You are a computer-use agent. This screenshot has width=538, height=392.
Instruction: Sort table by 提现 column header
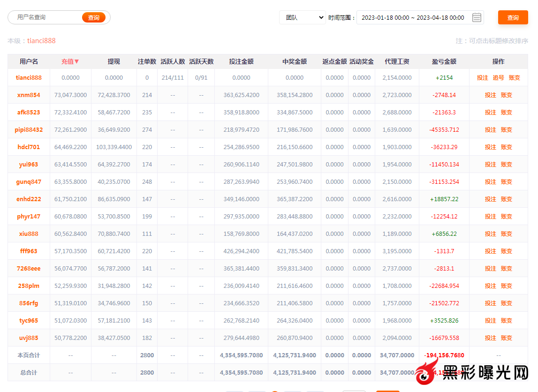point(114,61)
